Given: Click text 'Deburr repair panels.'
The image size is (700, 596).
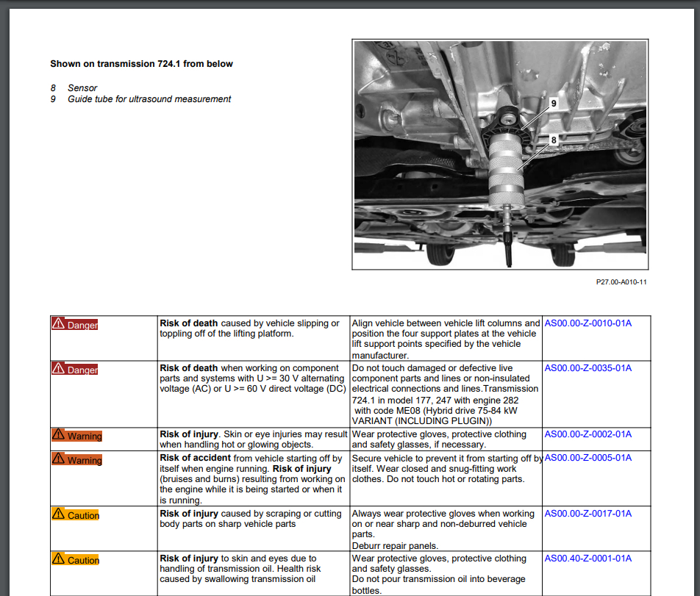Looking at the screenshot, I should (x=395, y=545).
